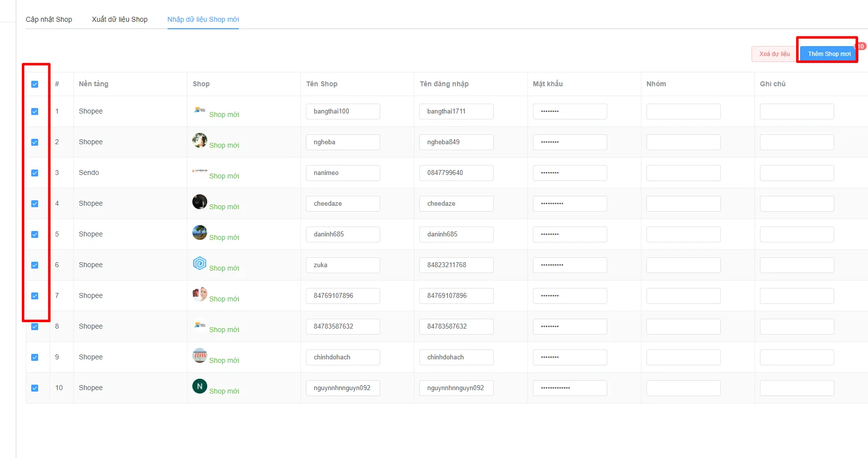Click the Ghi chú field in the nanimeo row
This screenshot has height=458, width=868.
(797, 173)
